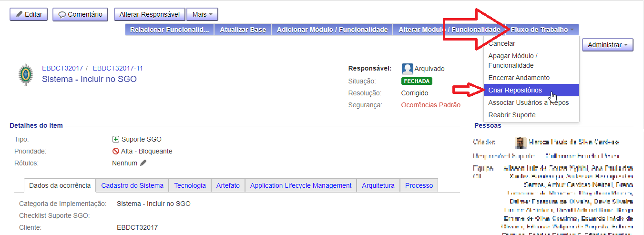Click the Atualizar Base toolbar button
Viewport: 644px width, 235px height.
pos(243,30)
